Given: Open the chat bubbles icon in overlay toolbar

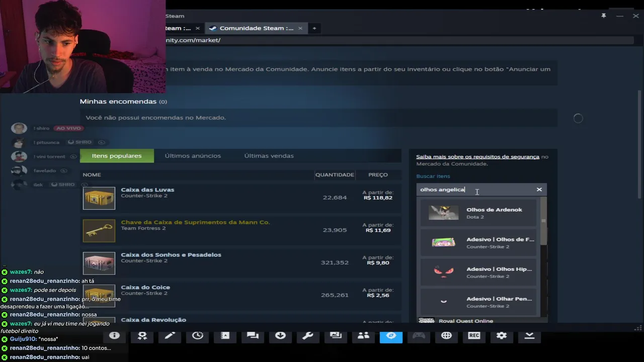Looking at the screenshot, I should click(253, 335).
